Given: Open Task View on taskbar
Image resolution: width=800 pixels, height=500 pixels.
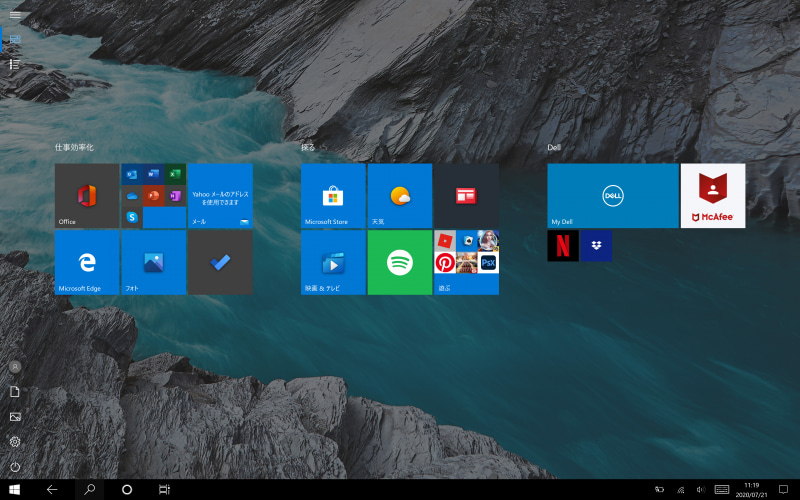Looking at the screenshot, I should pos(164,490).
